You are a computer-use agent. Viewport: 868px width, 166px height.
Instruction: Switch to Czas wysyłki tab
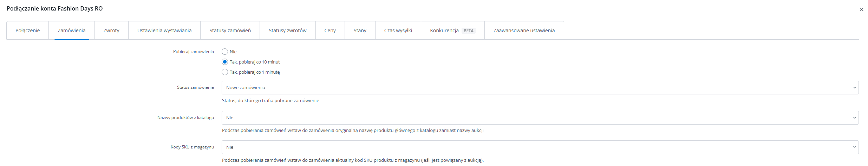[398, 31]
